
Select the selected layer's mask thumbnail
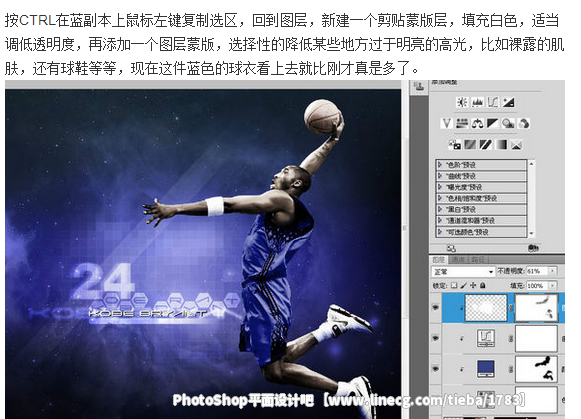[x=537, y=307]
